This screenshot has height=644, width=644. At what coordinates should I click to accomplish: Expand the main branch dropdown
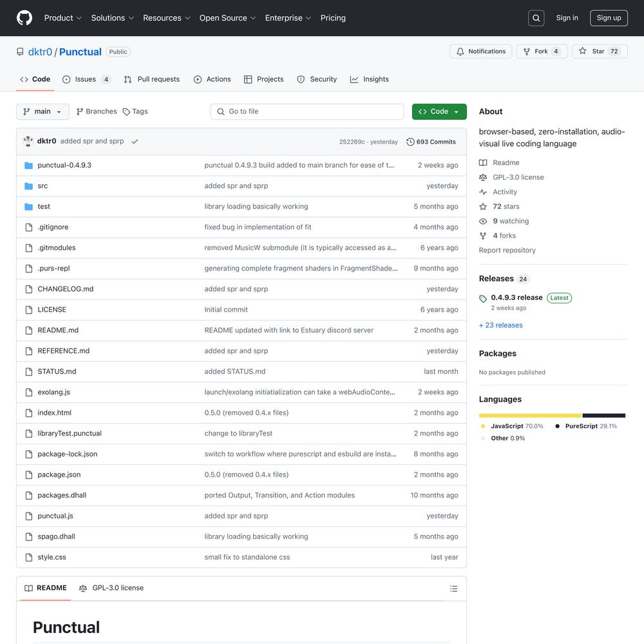tap(43, 111)
